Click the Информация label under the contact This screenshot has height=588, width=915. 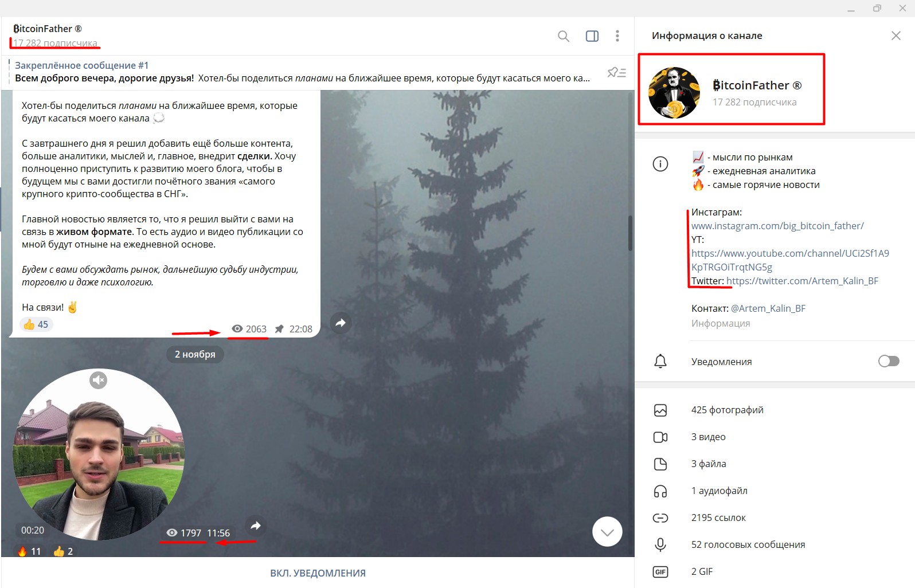[721, 323]
